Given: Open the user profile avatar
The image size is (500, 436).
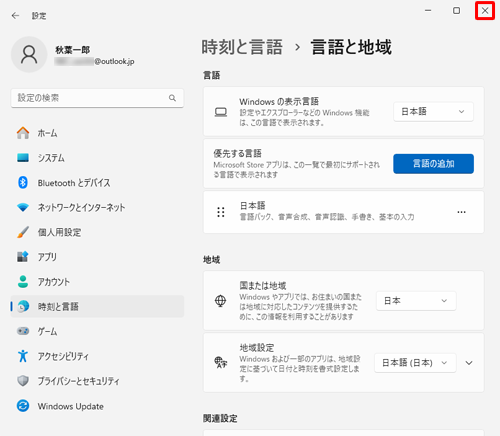Looking at the screenshot, I should click(29, 54).
